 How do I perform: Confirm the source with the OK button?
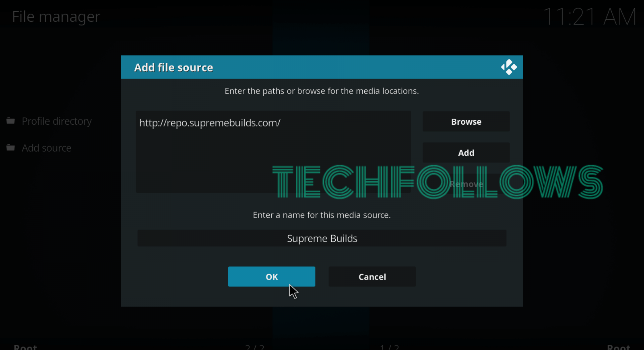[x=272, y=277]
